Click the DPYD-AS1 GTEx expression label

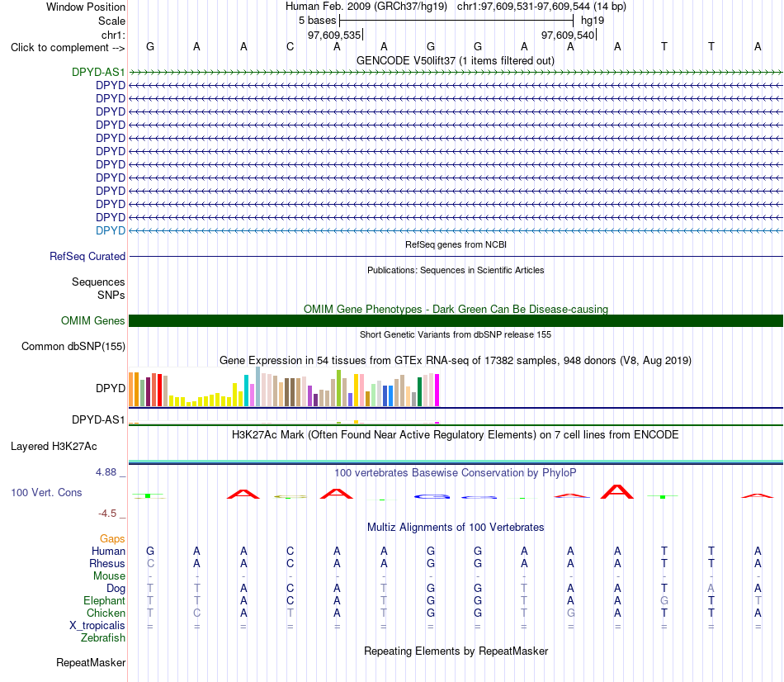(x=98, y=419)
